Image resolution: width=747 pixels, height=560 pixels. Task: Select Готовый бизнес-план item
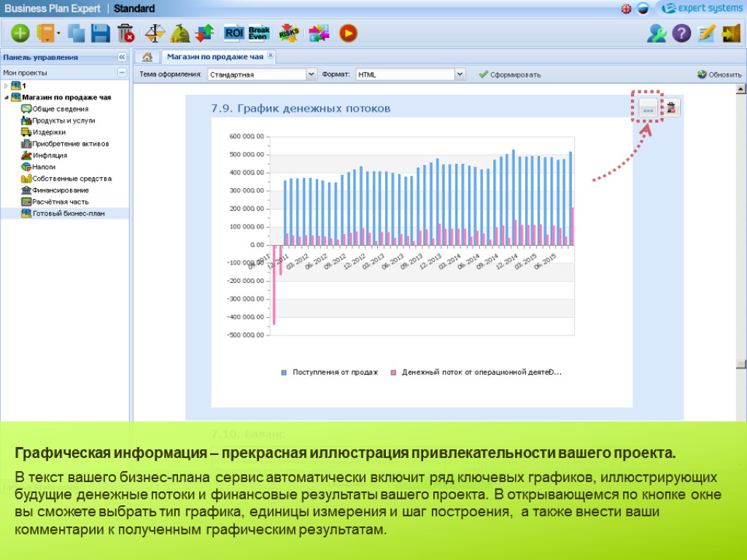point(64,214)
